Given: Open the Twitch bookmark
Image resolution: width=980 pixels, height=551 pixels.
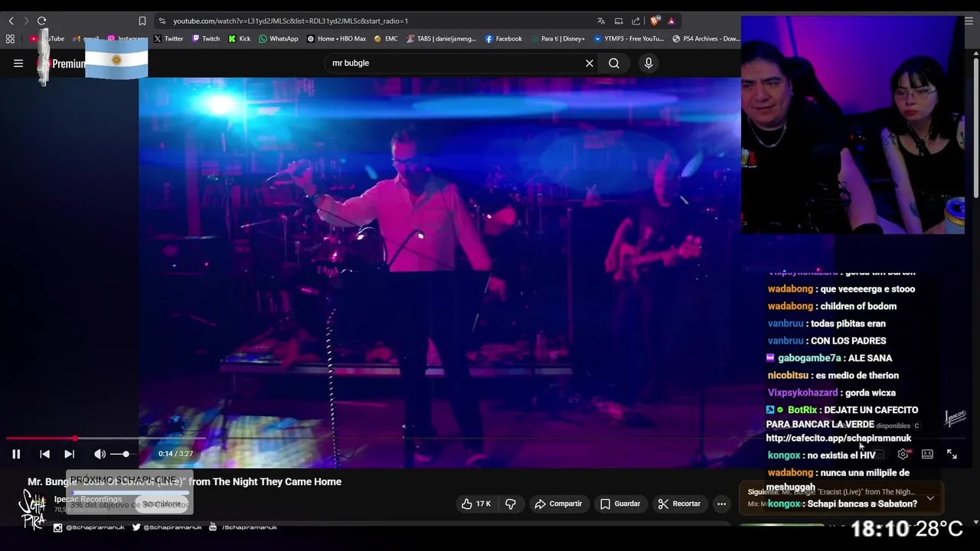Looking at the screenshot, I should (x=206, y=38).
